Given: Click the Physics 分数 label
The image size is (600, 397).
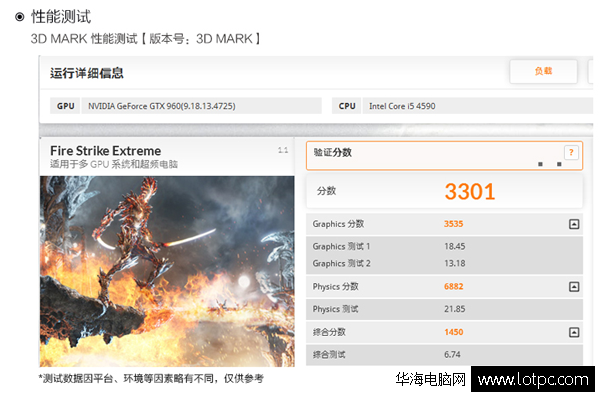Looking at the screenshot, I should pos(336,286).
